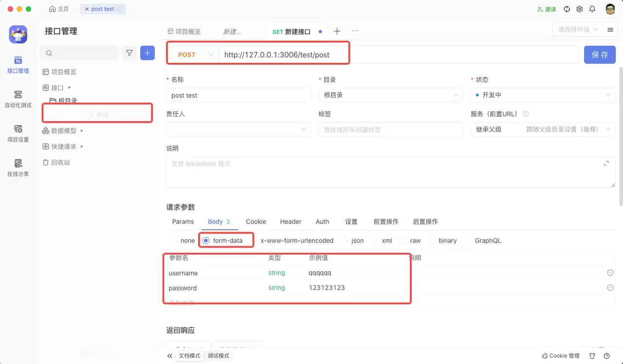Expand the 快捷请求 tree node
The height and width of the screenshot is (364, 623).
[x=82, y=146]
